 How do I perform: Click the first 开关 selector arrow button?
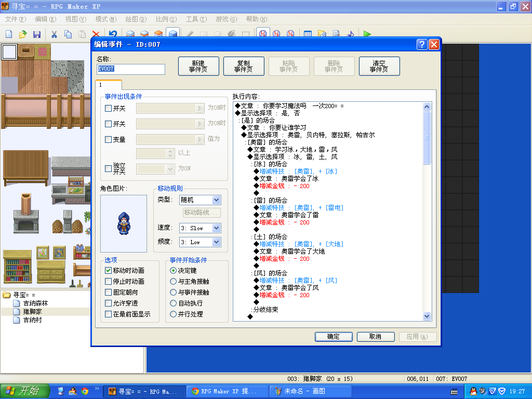click(199, 108)
